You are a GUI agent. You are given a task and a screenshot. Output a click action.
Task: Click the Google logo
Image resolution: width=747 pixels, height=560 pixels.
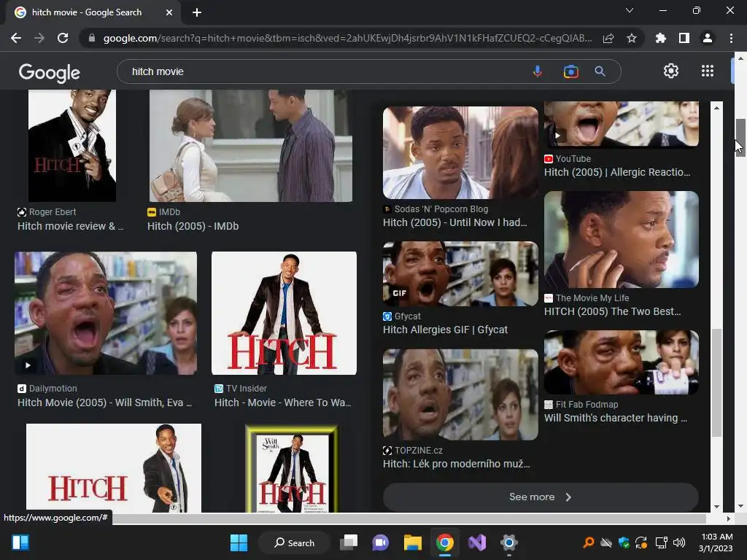pos(50,72)
